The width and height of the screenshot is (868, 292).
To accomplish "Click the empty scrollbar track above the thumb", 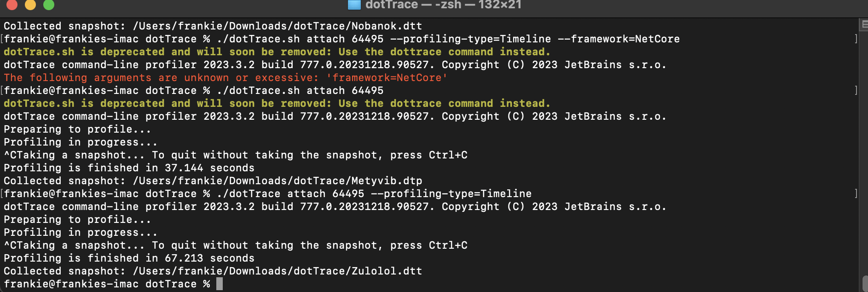I will [x=864, y=152].
